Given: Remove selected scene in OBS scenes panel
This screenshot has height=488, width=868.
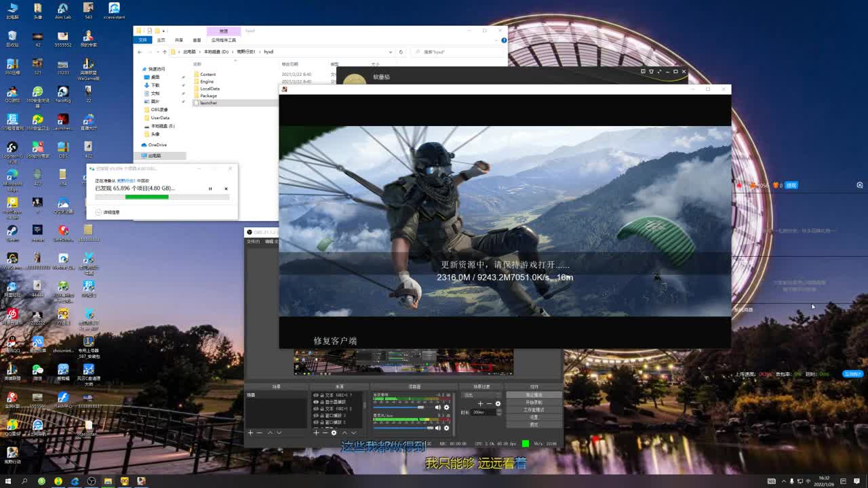Looking at the screenshot, I should 260,432.
